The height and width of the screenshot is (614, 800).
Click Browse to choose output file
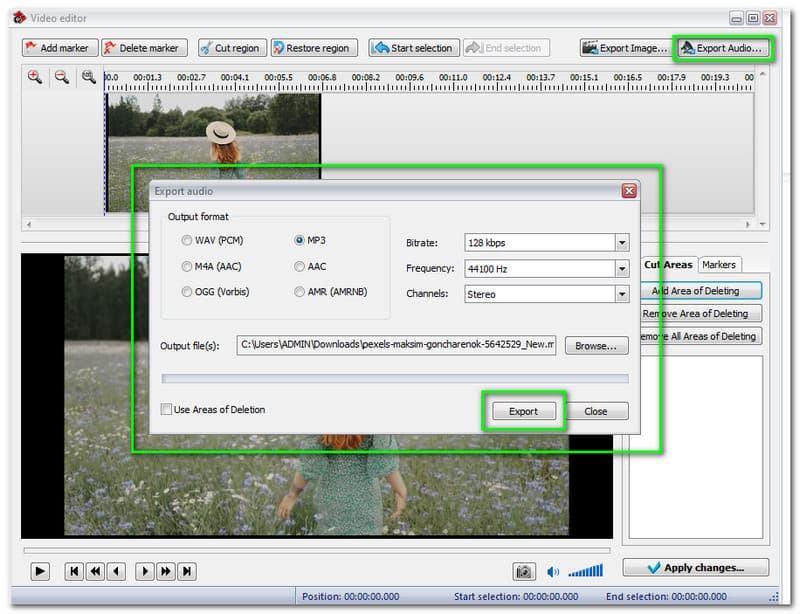596,346
